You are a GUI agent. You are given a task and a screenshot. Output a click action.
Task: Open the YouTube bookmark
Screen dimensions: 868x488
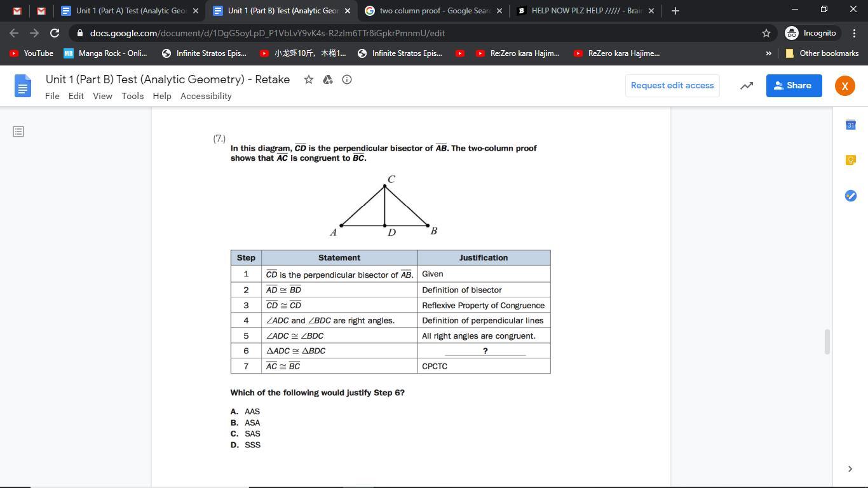(31, 53)
